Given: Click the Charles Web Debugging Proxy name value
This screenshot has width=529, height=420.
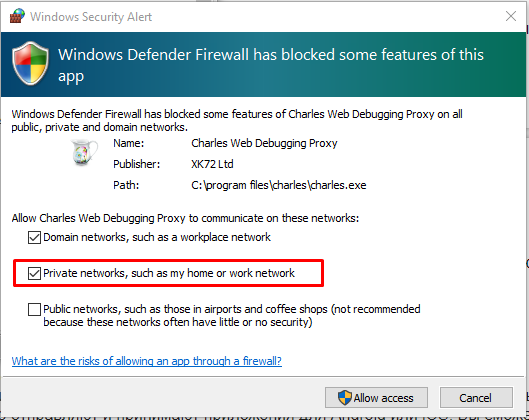Looking at the screenshot, I should [x=264, y=143].
